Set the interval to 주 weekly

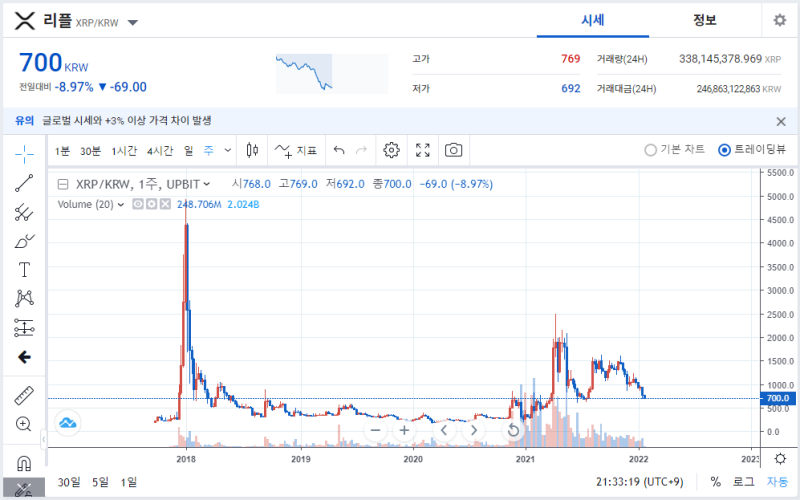[208, 151]
